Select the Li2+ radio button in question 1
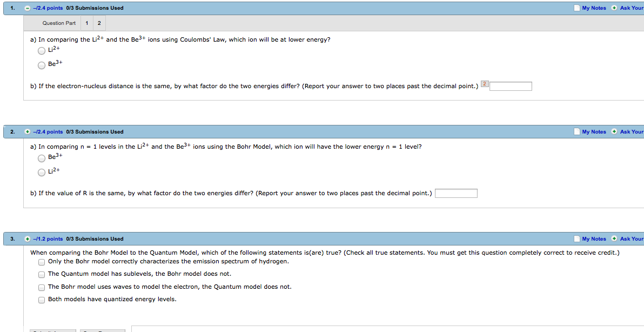Screen dimensions: 644x332 [42, 51]
